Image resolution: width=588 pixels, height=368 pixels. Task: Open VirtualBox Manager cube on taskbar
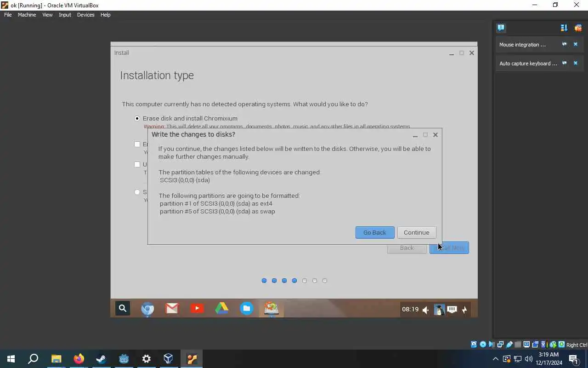coord(169,359)
